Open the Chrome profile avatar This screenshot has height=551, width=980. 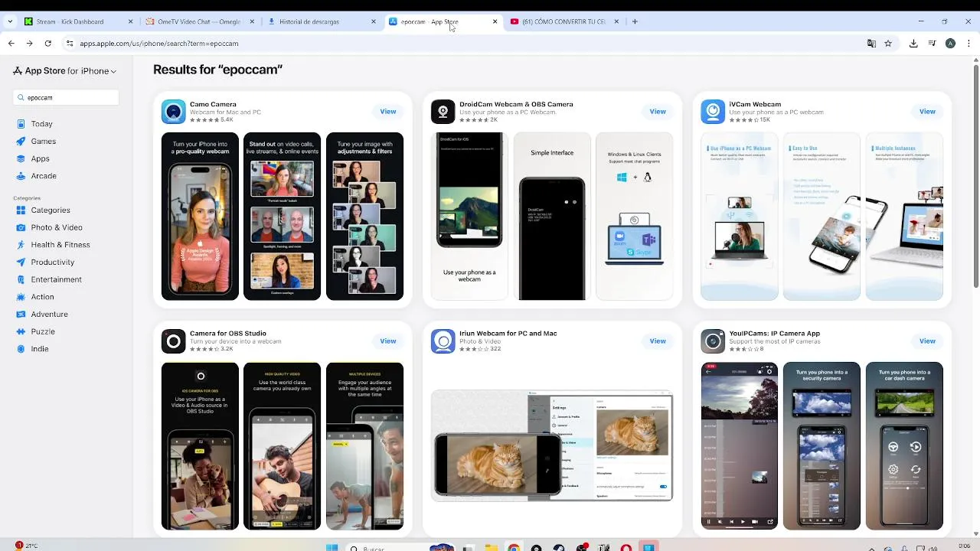tap(950, 44)
